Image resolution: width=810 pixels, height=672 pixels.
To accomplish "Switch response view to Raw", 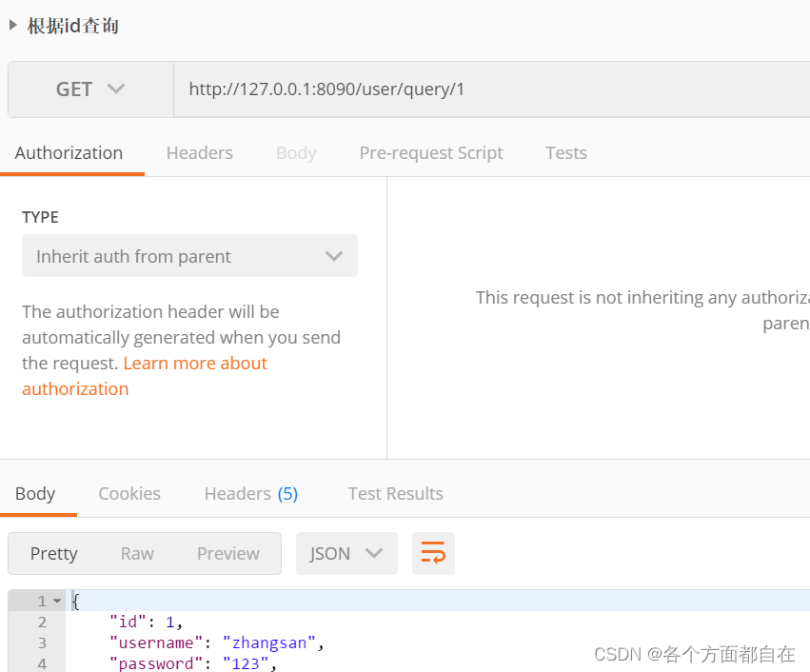I will (137, 553).
